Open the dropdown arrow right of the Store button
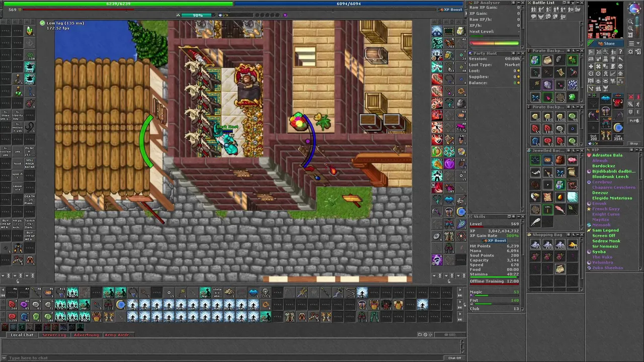644x362 pixels. 638,43
